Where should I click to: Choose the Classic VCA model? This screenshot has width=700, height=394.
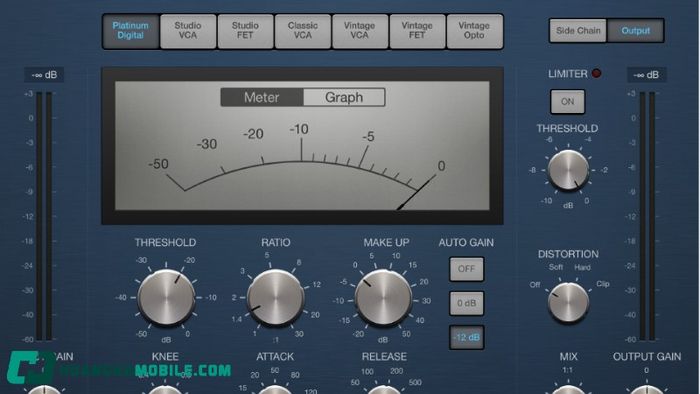pos(303,31)
